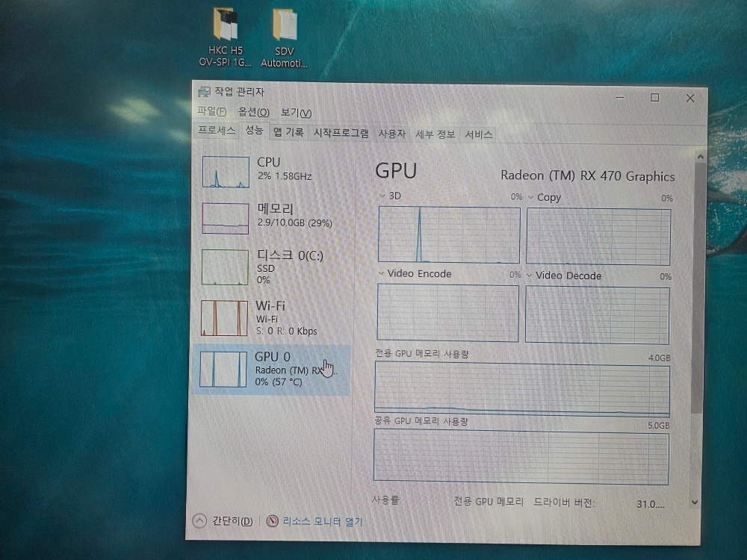747x560 pixels.
Task: Switch to the 사용자 tab
Action: (391, 134)
